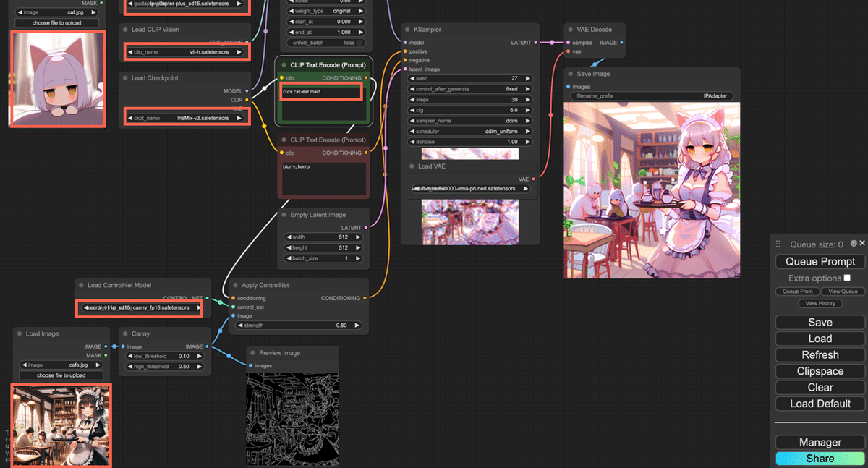Image resolution: width=868 pixels, height=468 pixels.
Task: Open the image cat.jpg dropdown
Action: [57, 12]
